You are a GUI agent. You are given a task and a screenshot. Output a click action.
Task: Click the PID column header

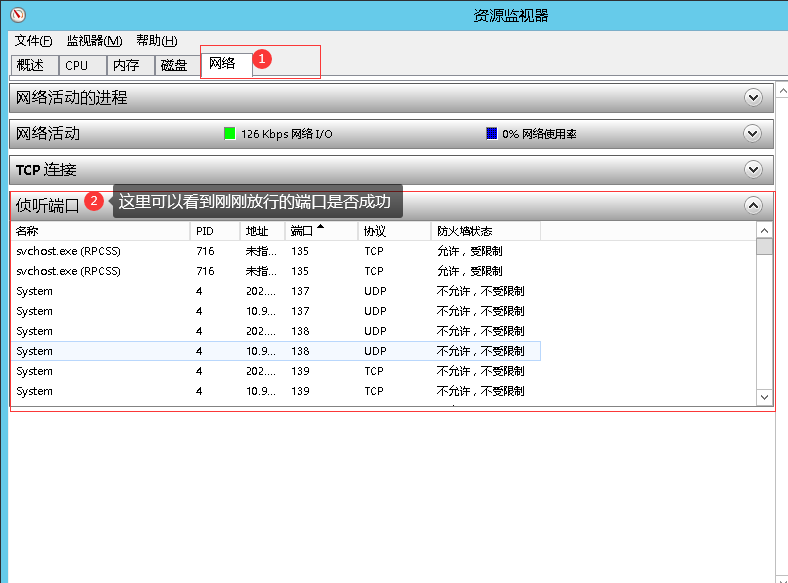click(x=205, y=231)
